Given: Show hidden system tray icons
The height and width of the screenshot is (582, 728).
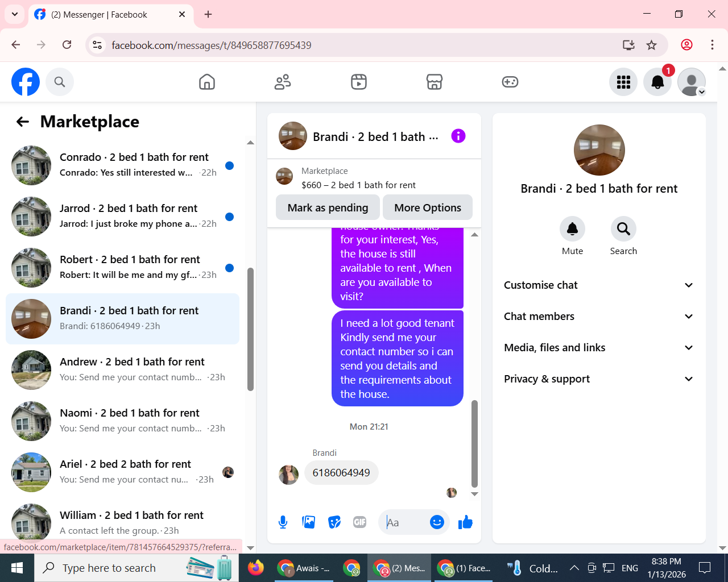Looking at the screenshot, I should click(574, 568).
